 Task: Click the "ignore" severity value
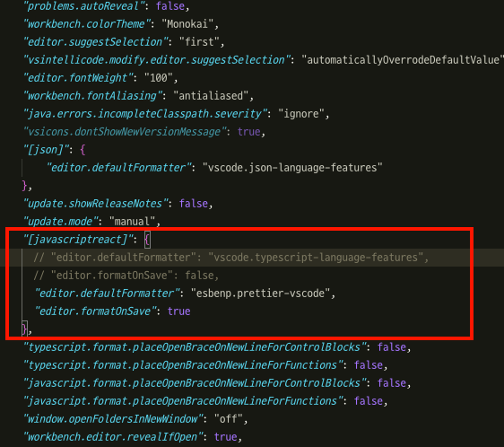[301, 114]
